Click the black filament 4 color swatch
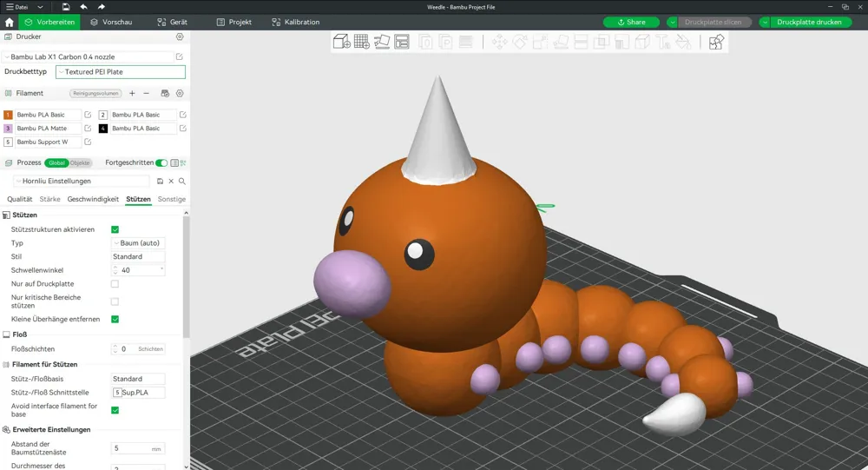 coord(103,128)
